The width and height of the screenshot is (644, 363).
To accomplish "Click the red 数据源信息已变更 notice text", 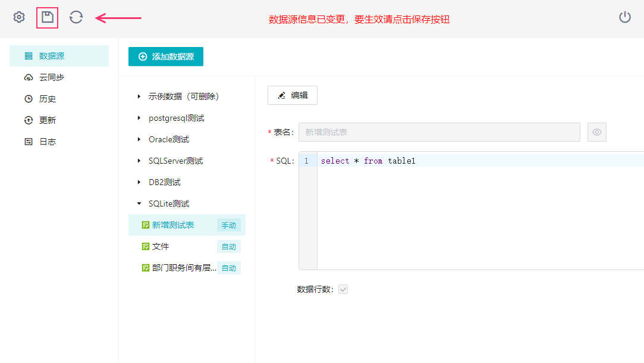I will pos(359,19).
